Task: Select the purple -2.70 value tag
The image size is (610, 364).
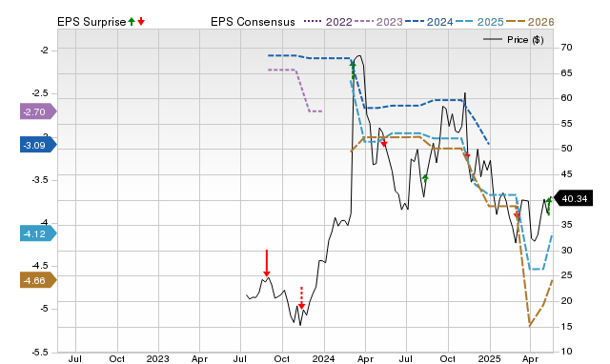Action: point(38,111)
